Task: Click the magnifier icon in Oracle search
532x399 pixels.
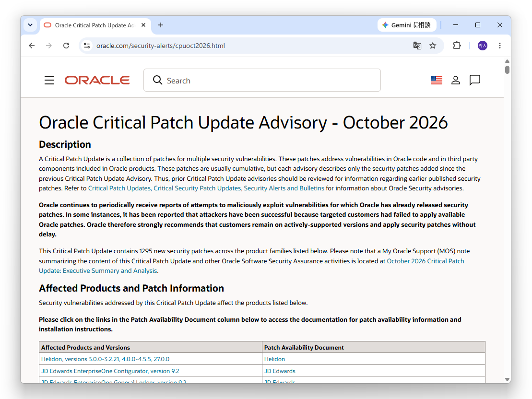Action: (157, 80)
